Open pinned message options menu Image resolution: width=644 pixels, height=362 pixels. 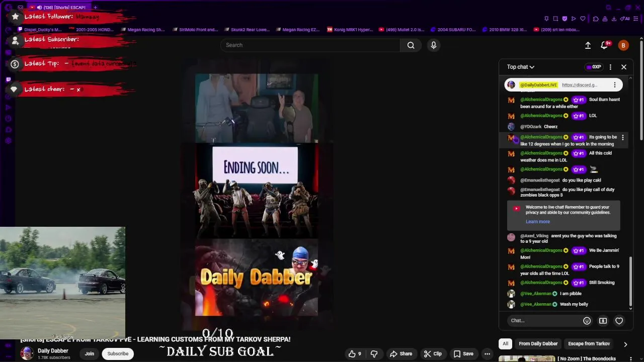614,85
